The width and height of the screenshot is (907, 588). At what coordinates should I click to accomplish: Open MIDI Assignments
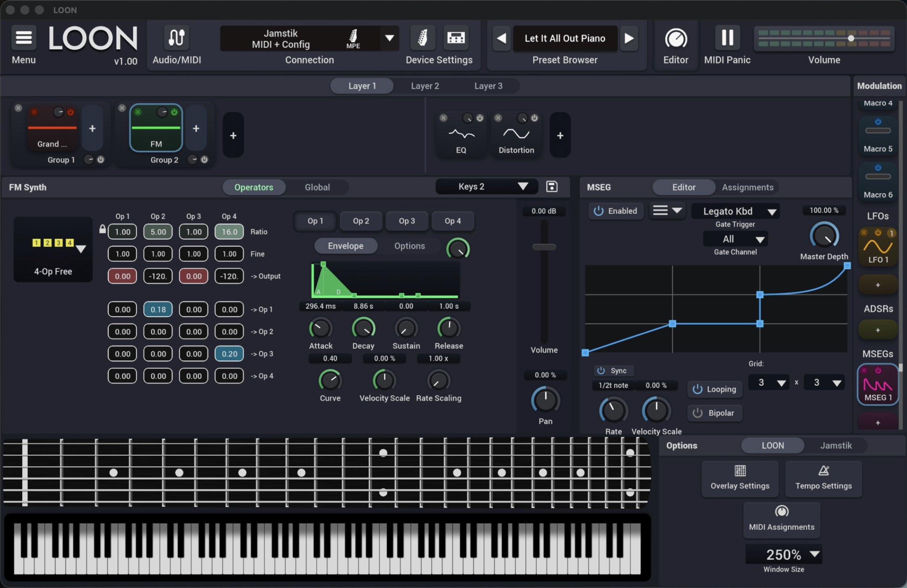[782, 520]
